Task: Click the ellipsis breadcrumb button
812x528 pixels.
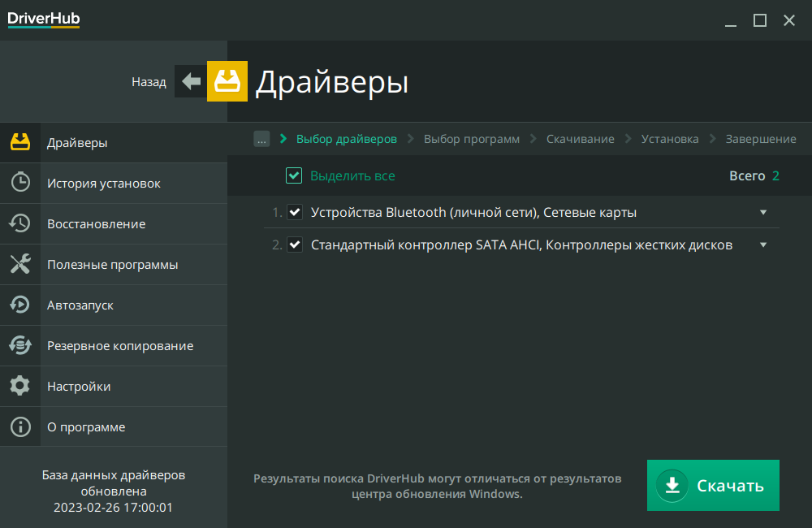Action: pos(261,139)
